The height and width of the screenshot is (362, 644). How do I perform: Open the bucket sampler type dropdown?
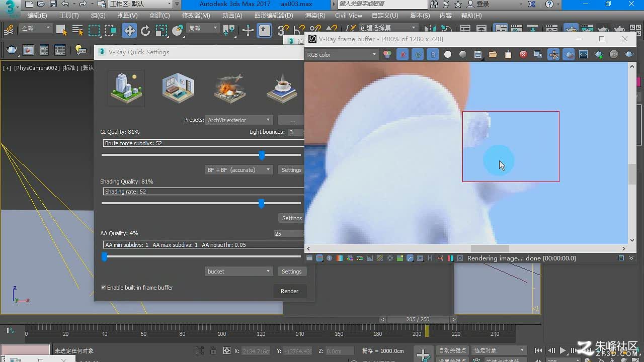[x=239, y=271]
